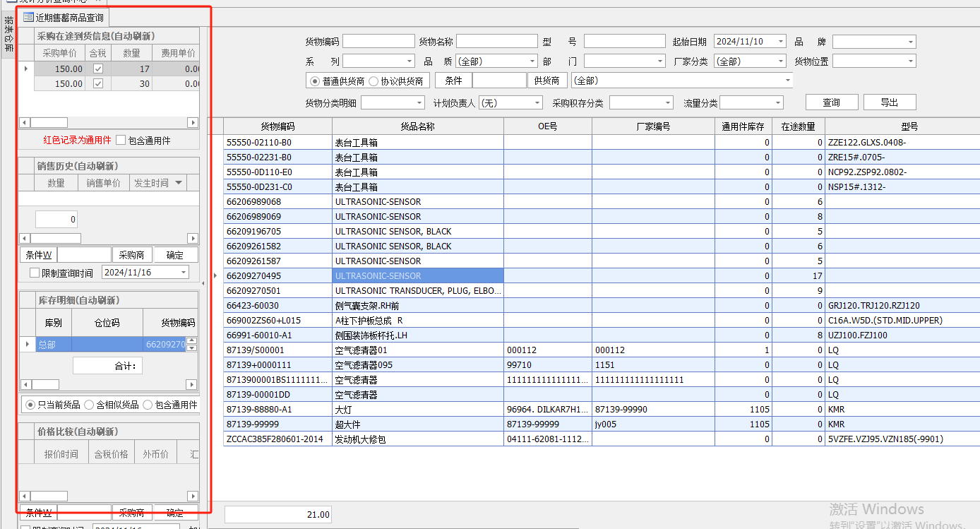Click the 大灯 product name cell
Screen dimensions: 980x529
coord(418,410)
